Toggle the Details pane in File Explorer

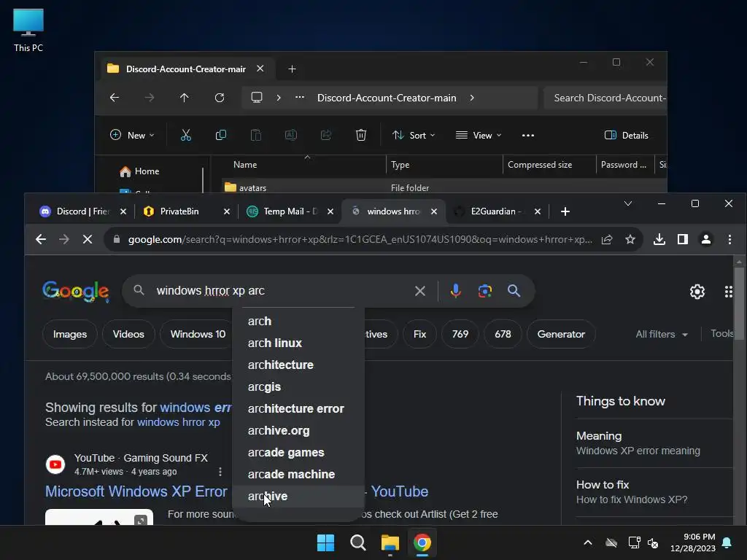[626, 135]
